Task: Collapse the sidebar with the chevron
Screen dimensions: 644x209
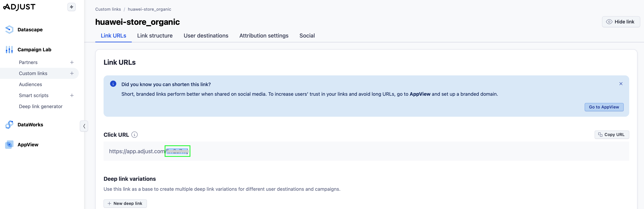Action: coord(84,126)
